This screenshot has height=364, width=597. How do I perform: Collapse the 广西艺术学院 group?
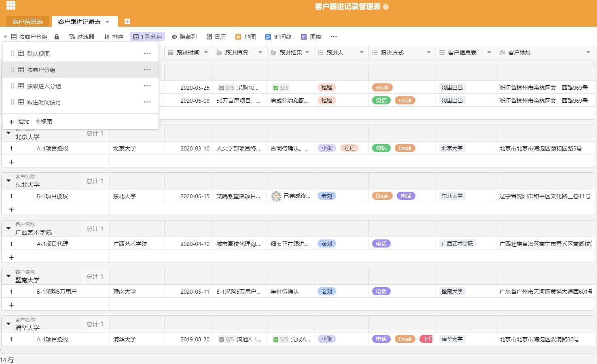(8, 229)
